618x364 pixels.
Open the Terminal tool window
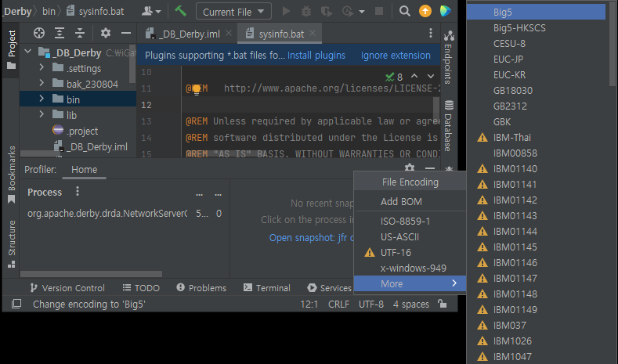click(x=266, y=288)
